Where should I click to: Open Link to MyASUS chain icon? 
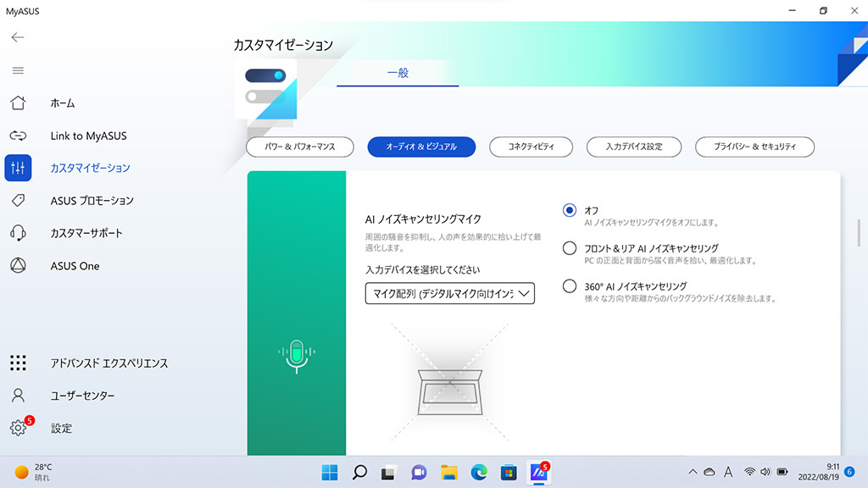pos(18,136)
